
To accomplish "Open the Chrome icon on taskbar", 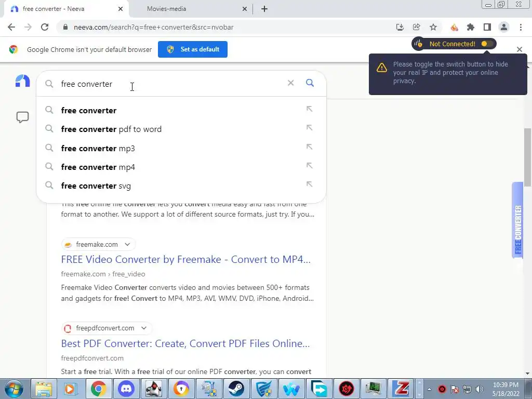I will coord(99,389).
